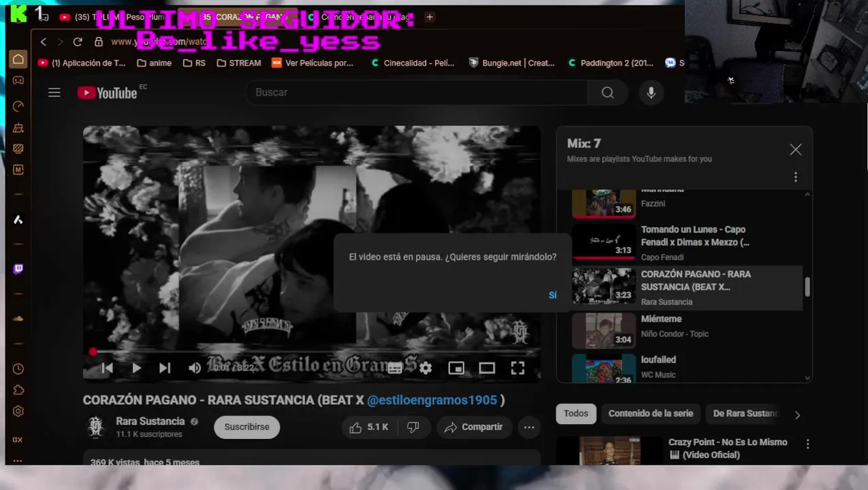This screenshot has width=868, height=490.
Task: Switch to the (35) TULUM browser tab
Action: 115,17
